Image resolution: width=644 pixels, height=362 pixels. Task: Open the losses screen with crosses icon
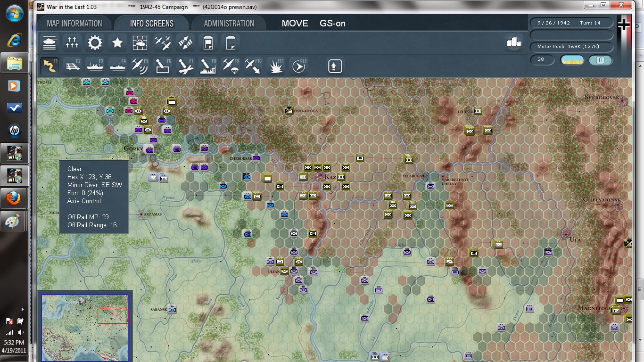[72, 43]
